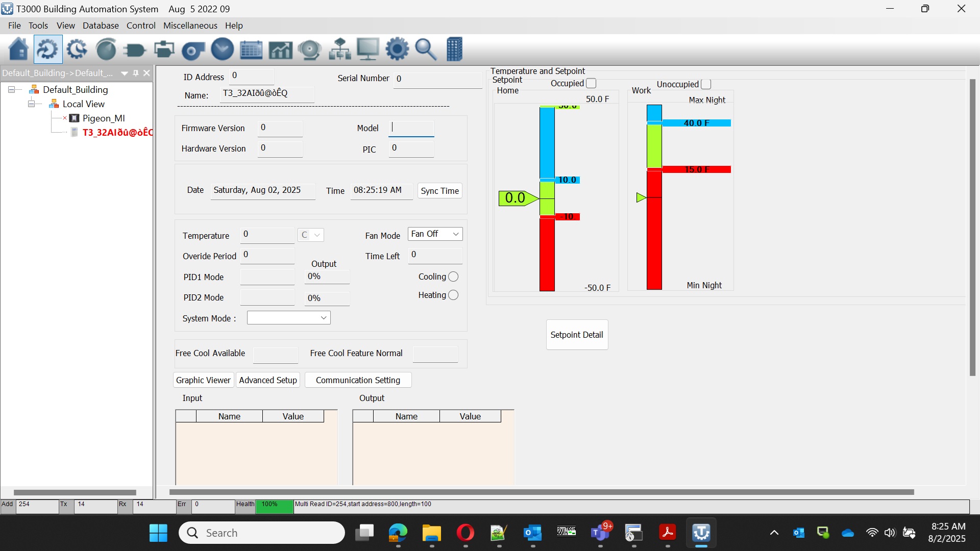Select the Heating radio button
The height and width of the screenshot is (551, 980).
click(453, 295)
